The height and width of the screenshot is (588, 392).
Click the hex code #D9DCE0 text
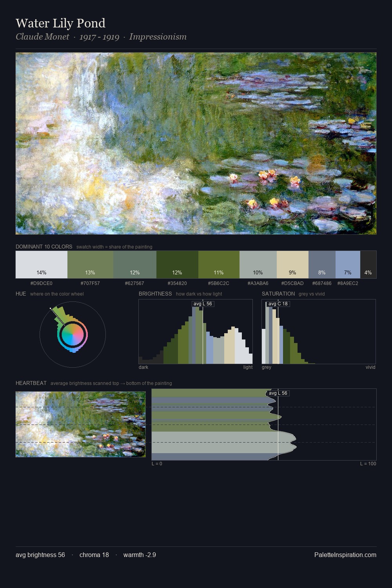41,283
